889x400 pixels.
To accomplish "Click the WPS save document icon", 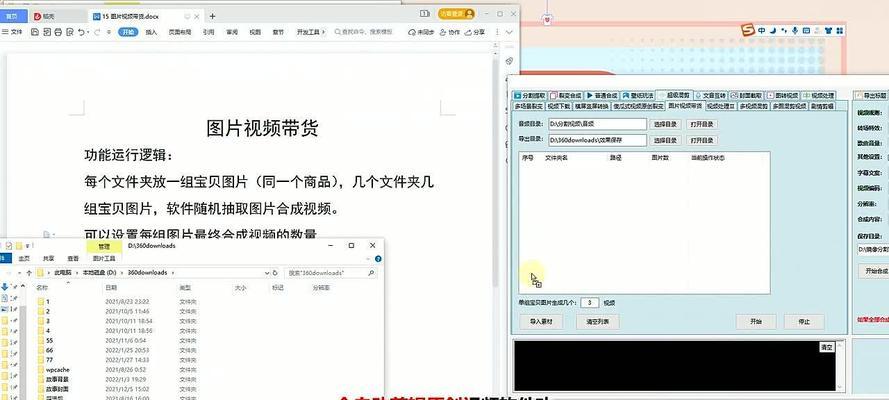I will pos(35,32).
